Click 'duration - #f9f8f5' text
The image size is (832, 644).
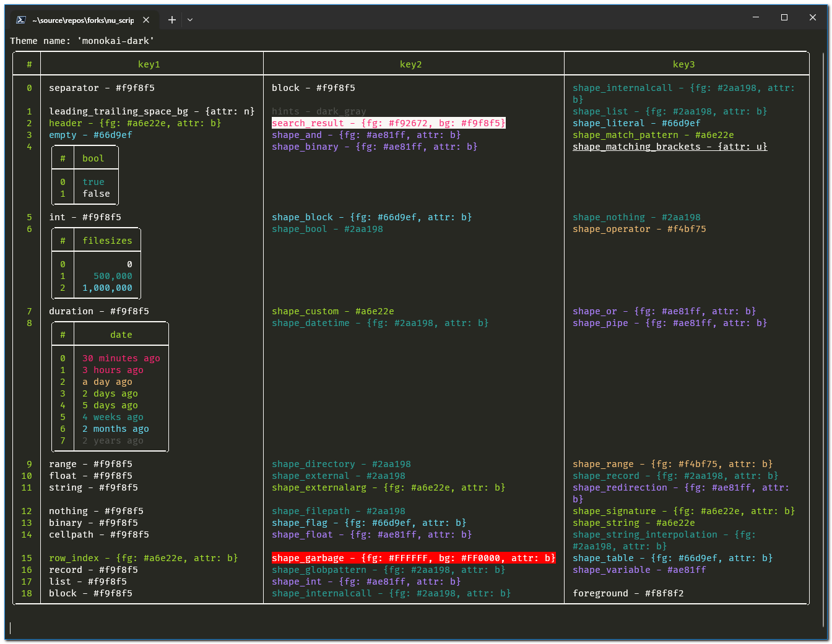point(99,311)
